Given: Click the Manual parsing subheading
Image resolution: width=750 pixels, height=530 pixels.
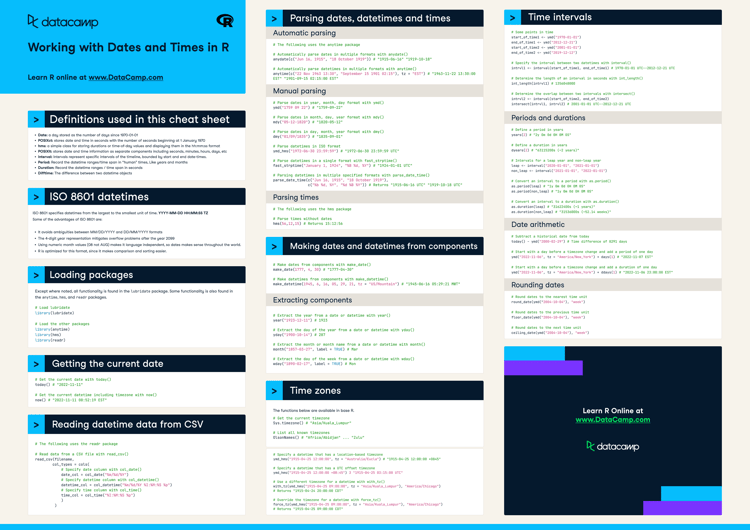Looking at the screenshot, I should pos(299,91).
